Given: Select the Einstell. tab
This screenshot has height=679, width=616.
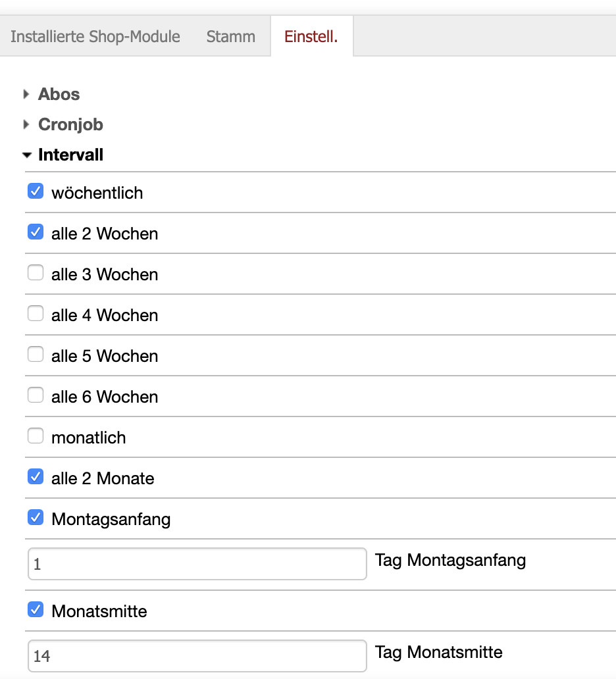Looking at the screenshot, I should (311, 36).
